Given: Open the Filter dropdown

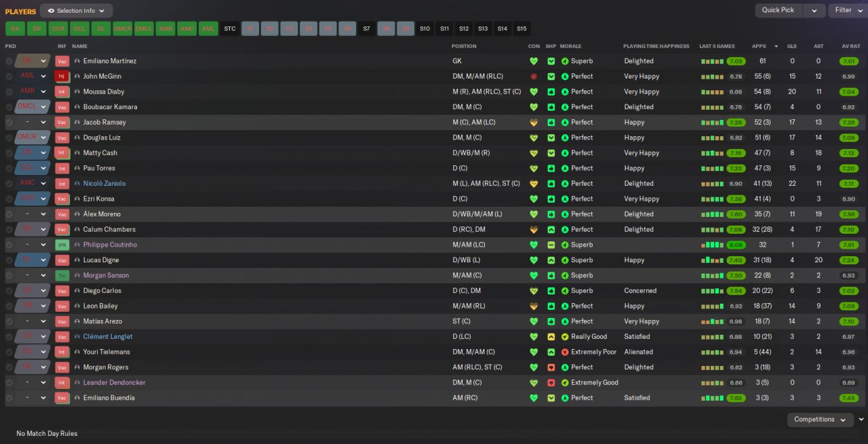Looking at the screenshot, I should [848, 10].
